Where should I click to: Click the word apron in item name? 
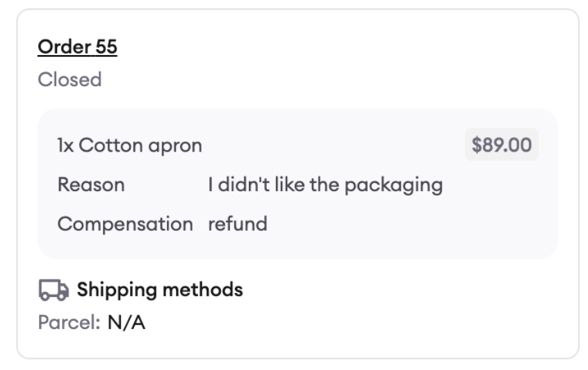tap(175, 146)
